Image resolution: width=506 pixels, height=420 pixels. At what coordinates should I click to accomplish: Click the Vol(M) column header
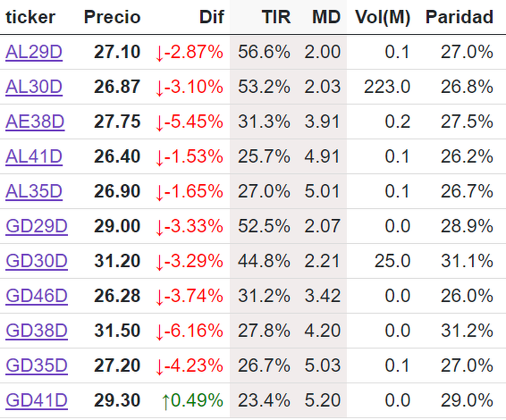tap(382, 17)
